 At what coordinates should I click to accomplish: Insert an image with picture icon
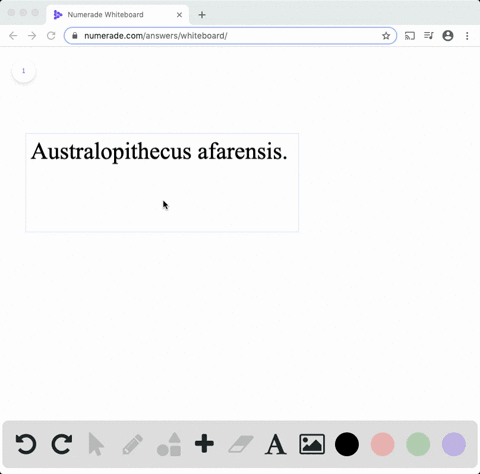pyautogui.click(x=312, y=444)
